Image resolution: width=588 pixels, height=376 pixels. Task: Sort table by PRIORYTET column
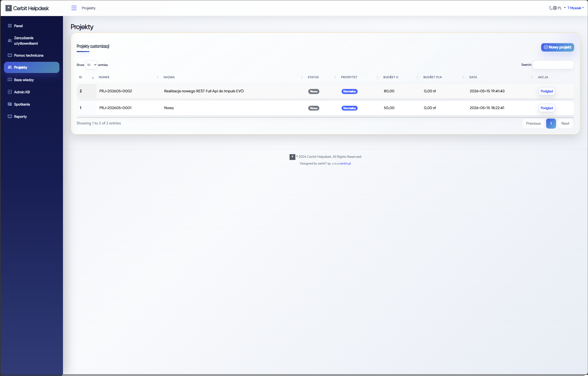click(360, 77)
